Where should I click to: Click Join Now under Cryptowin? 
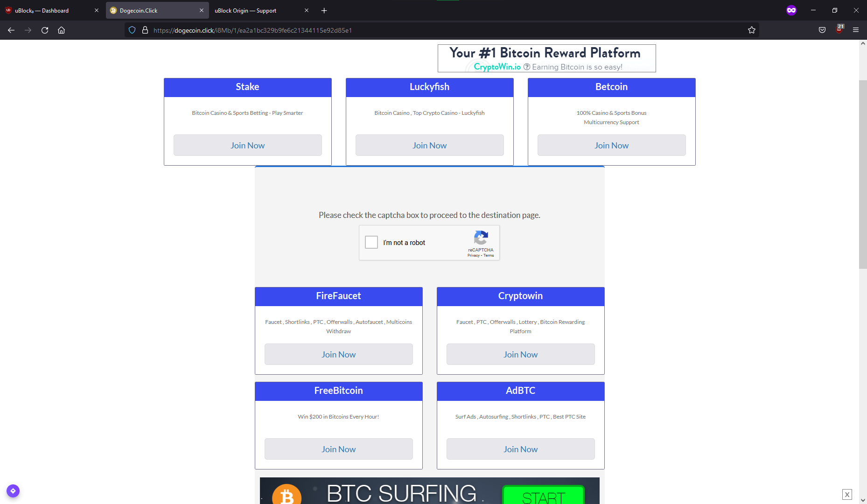pos(520,354)
